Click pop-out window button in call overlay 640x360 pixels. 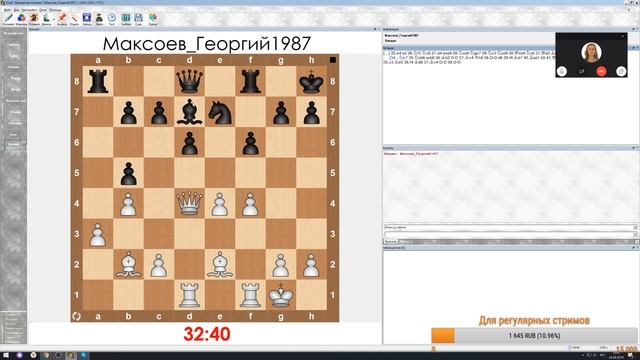pos(621,71)
